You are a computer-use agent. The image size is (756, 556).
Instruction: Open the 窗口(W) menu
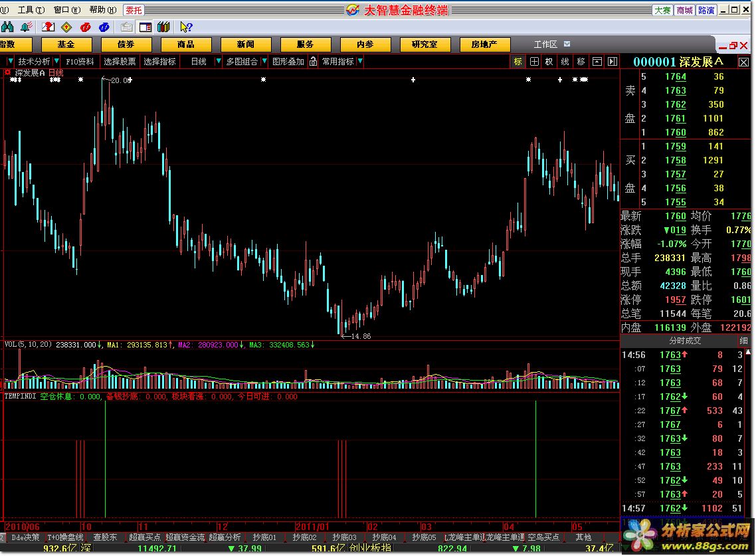pos(67,10)
